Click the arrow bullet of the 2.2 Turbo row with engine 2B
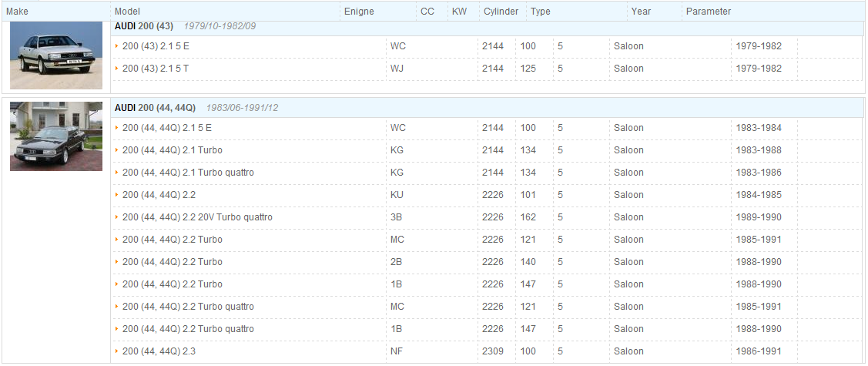This screenshot has height=366, width=868. point(117,262)
